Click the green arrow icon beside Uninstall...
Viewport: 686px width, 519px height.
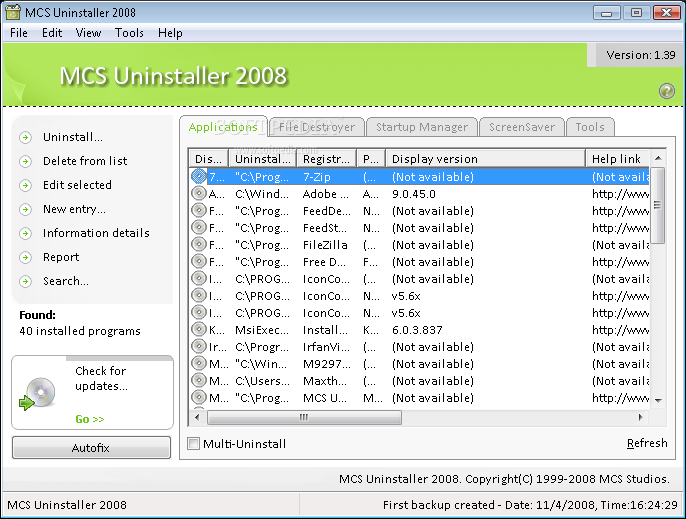pyautogui.click(x=25, y=137)
